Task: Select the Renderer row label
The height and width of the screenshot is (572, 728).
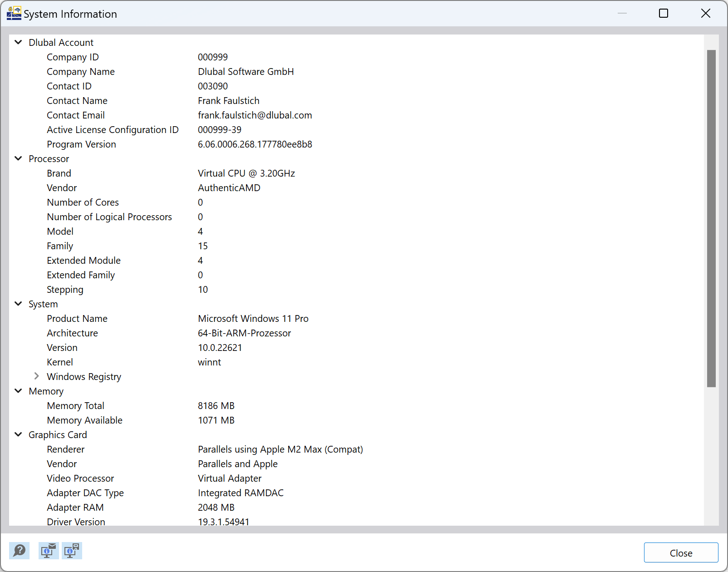Action: click(65, 449)
